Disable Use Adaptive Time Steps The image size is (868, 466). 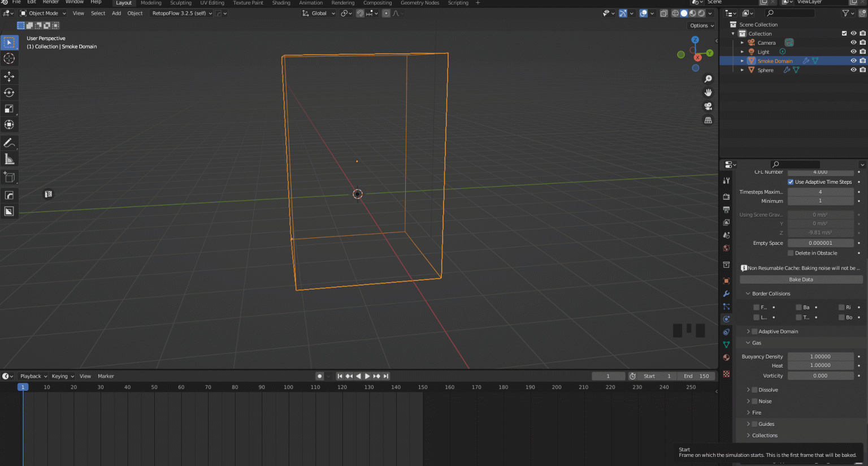[790, 182]
